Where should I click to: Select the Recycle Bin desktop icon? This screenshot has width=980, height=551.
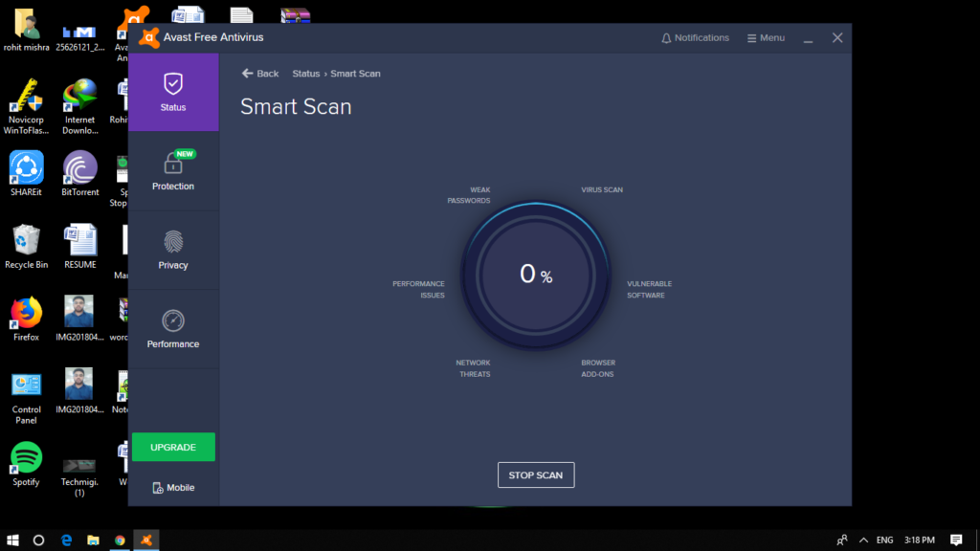[x=26, y=246]
